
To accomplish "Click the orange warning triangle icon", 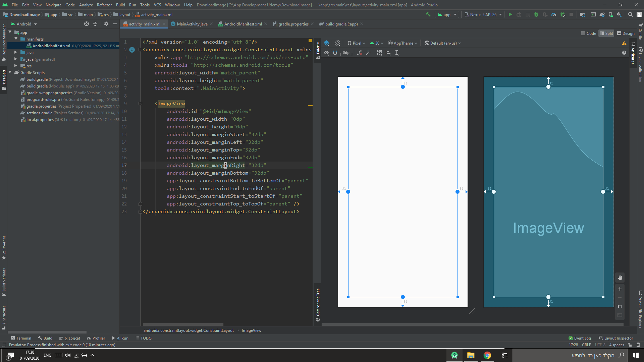I will (624, 43).
